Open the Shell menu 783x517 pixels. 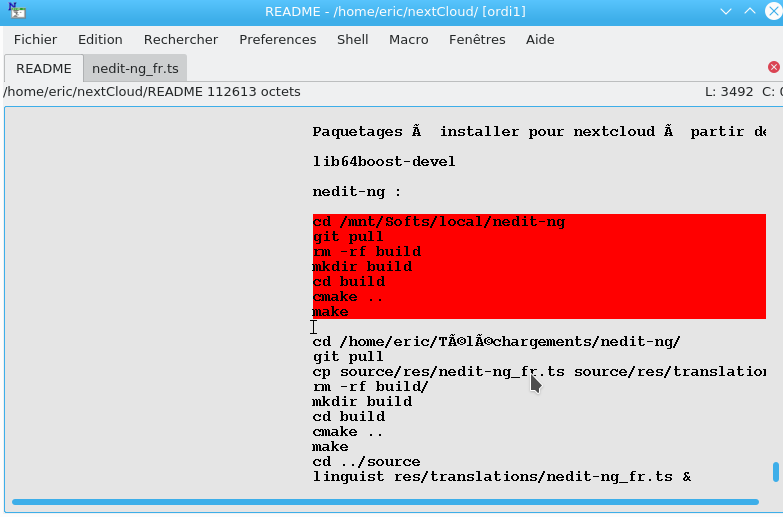pos(353,39)
